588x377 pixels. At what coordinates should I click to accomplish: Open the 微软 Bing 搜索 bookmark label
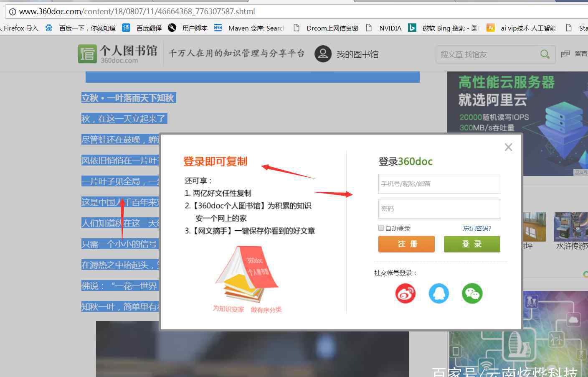click(x=450, y=28)
